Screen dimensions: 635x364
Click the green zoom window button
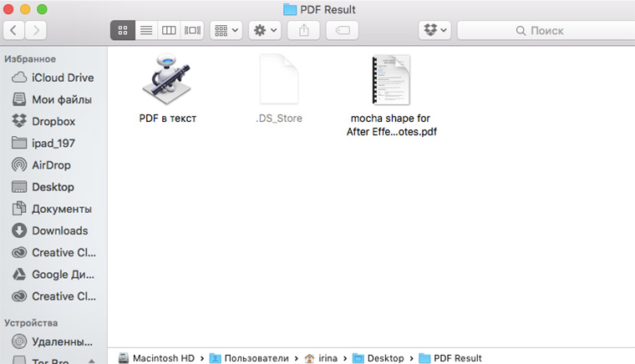pos(42,9)
